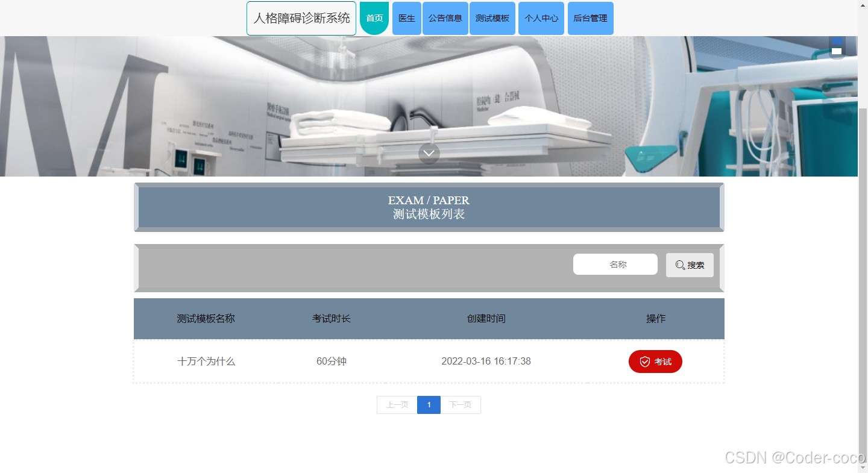
Task: Open the 医生 menu item
Action: [x=407, y=18]
